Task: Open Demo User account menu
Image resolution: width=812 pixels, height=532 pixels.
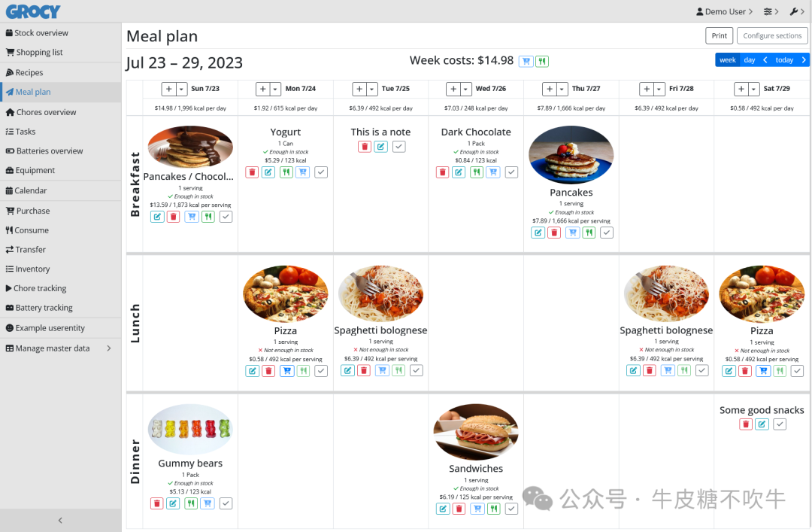Action: pyautogui.click(x=725, y=11)
